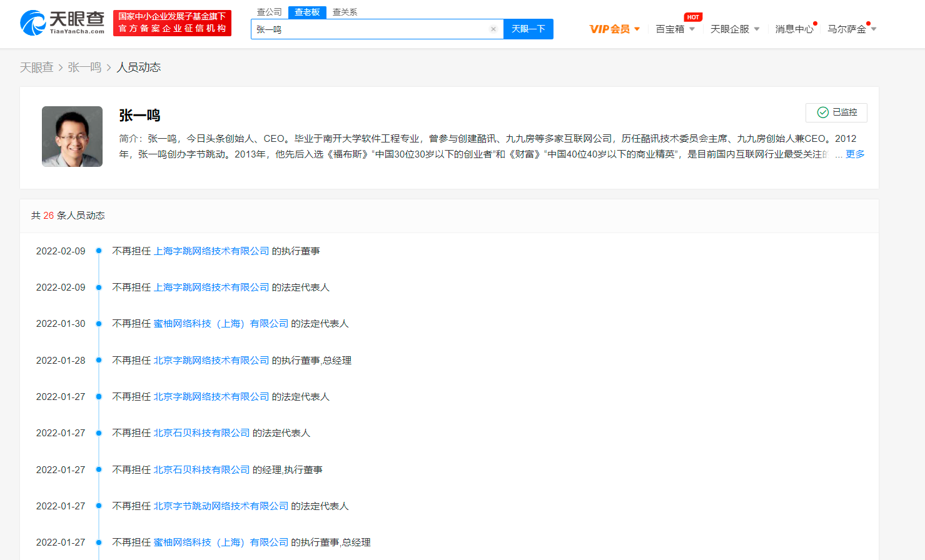925x560 pixels.
Task: Switch to the 查公司 tab
Action: [270, 12]
